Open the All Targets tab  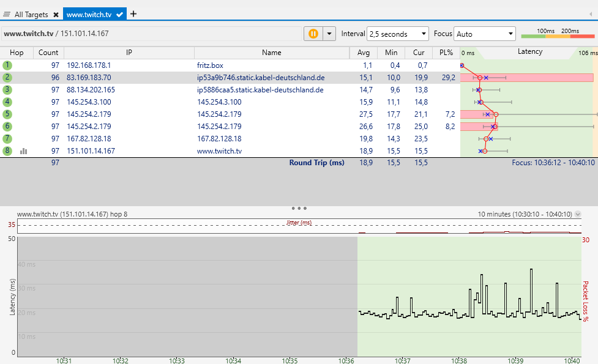coord(31,15)
